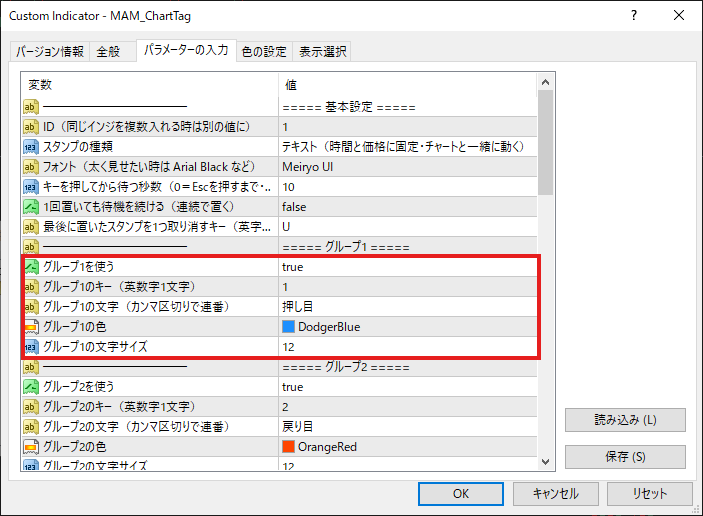Open the グループ1の色 DodgerBlue color dropdown
703x516 pixels.
tap(408, 327)
